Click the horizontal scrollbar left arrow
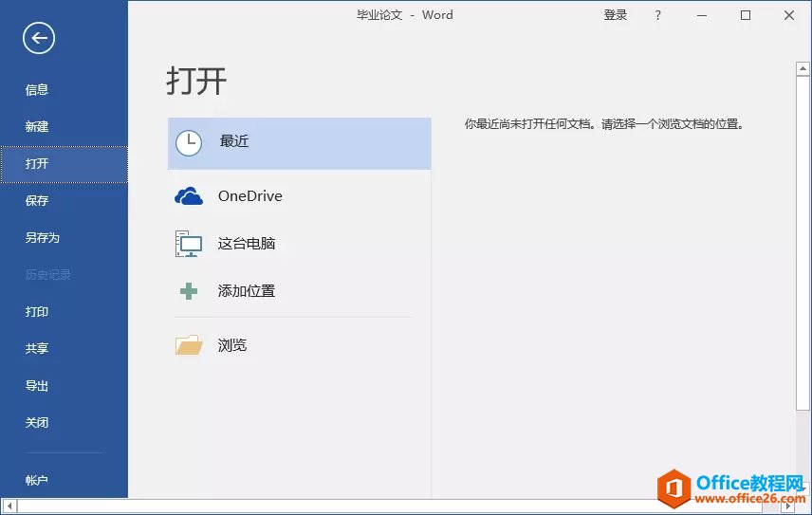Viewport: 812px width, 515px height. [9, 506]
